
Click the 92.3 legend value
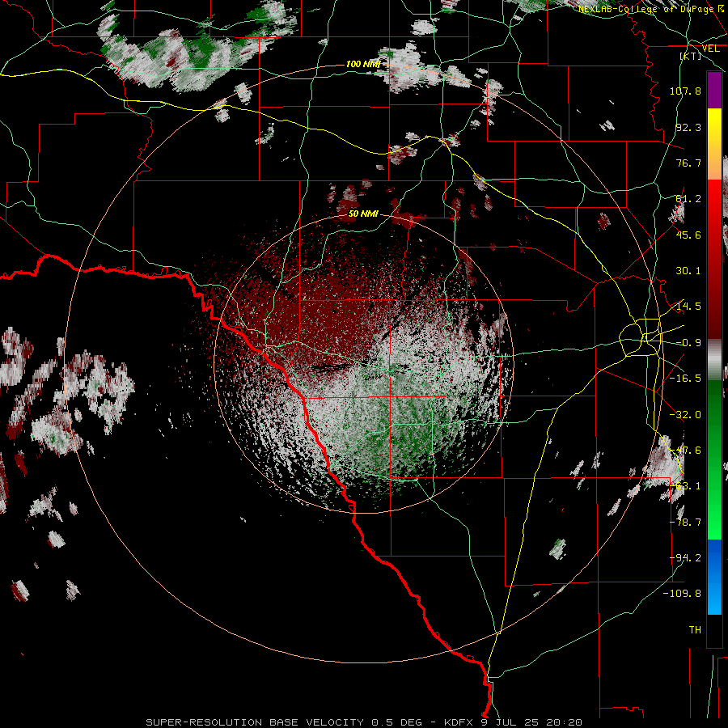point(688,127)
